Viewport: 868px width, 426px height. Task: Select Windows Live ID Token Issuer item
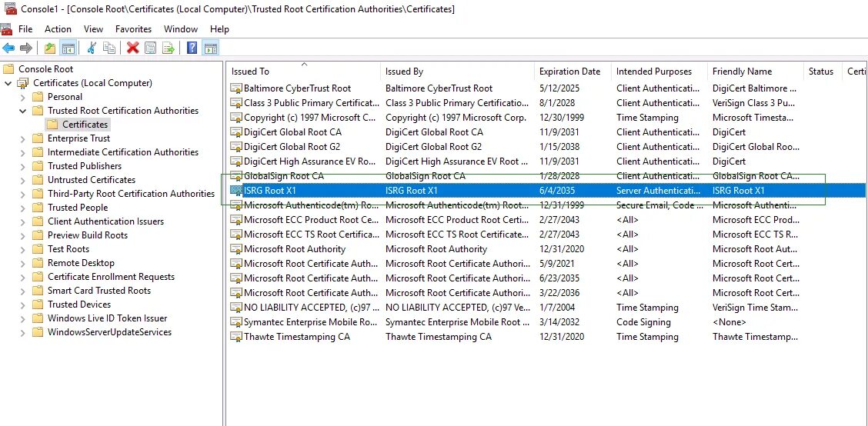point(108,318)
